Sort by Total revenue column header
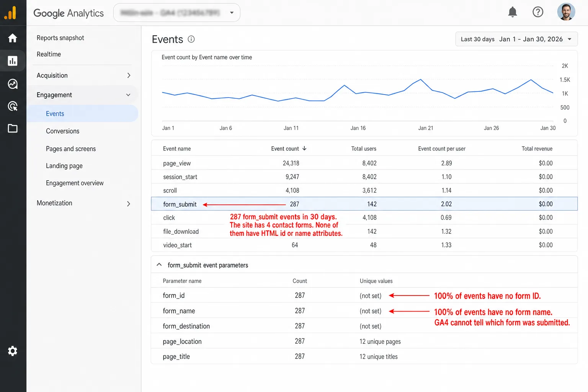This screenshot has width=588, height=392. click(537, 149)
